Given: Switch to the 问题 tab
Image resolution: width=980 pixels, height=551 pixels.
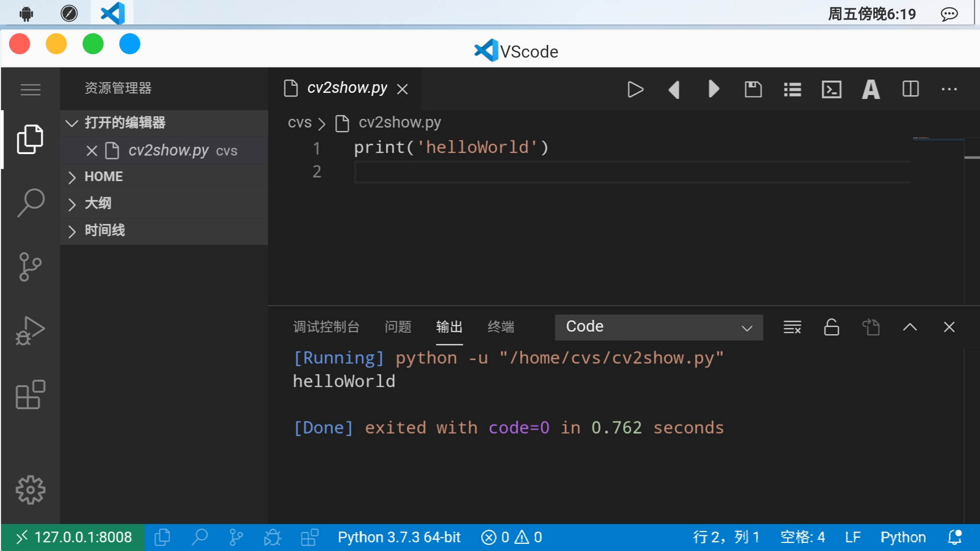Looking at the screenshot, I should click(x=398, y=327).
